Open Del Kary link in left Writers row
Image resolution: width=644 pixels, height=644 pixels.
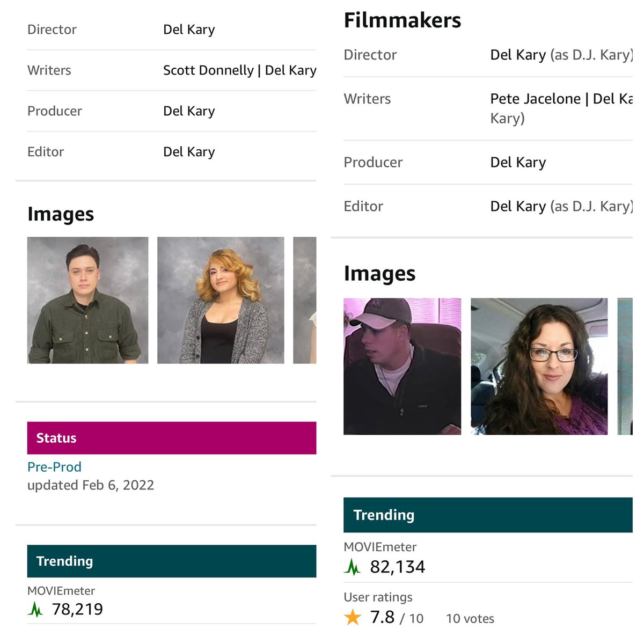(x=290, y=70)
